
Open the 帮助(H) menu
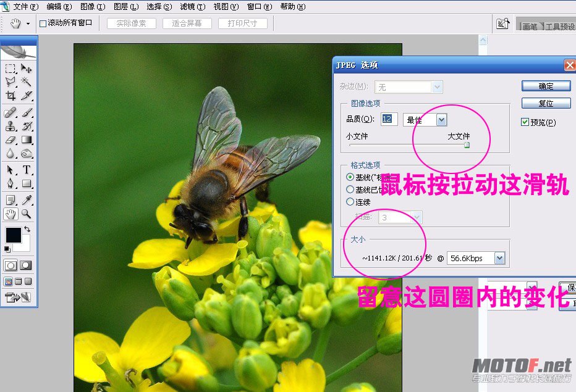point(293,7)
